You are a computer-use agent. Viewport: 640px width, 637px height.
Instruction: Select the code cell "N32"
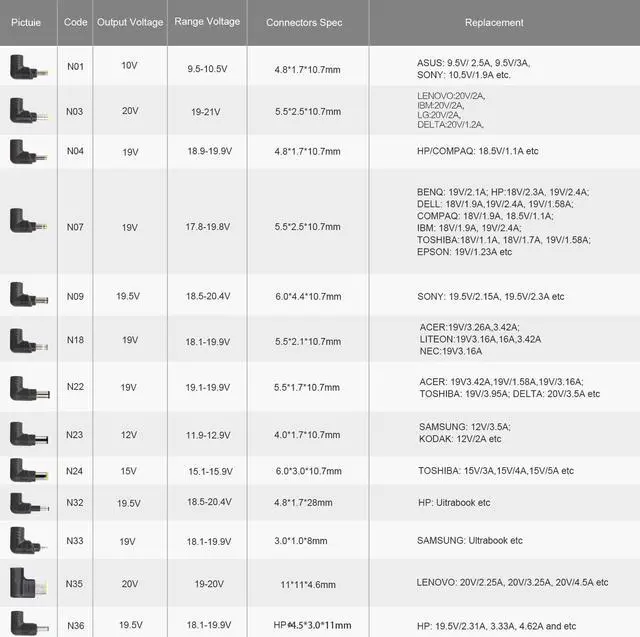(x=75, y=502)
